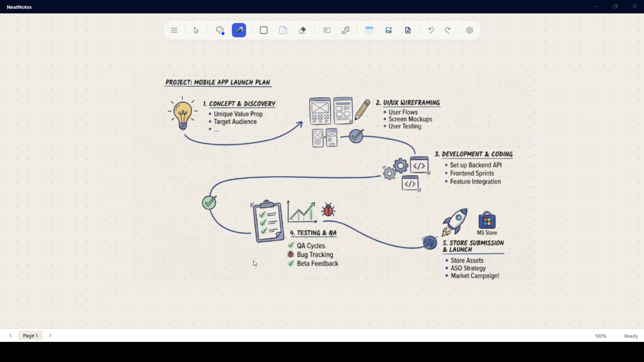Click the Ready status indicator

click(631, 336)
